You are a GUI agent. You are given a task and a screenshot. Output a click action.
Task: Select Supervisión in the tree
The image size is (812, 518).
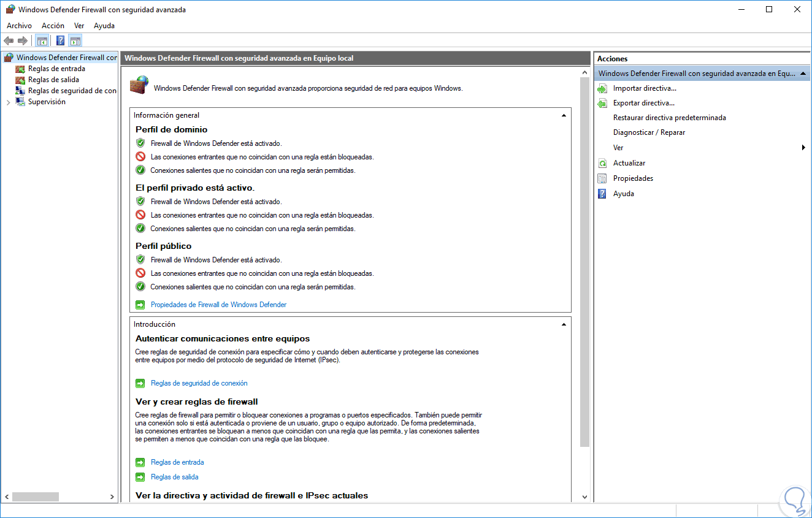[x=47, y=102]
